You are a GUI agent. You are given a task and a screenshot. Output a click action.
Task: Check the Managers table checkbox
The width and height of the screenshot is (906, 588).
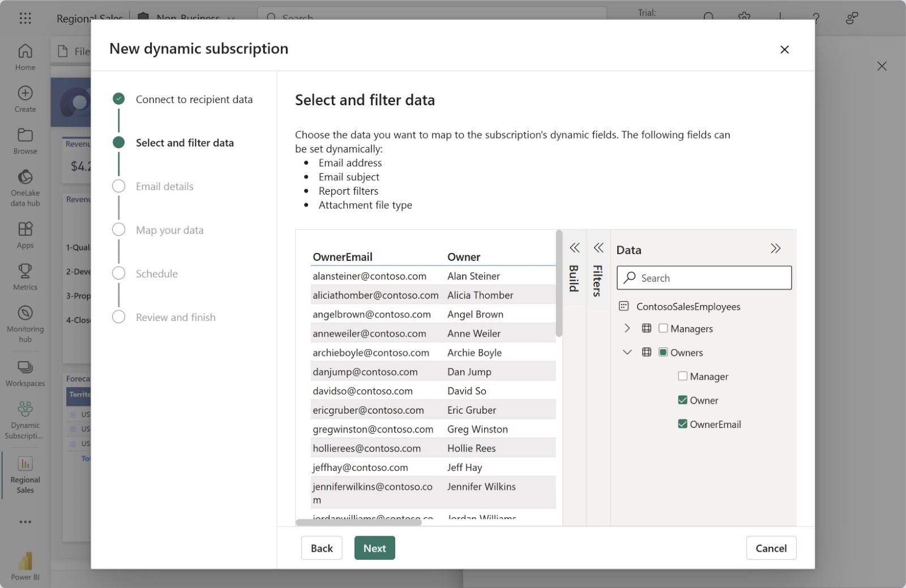pyautogui.click(x=663, y=328)
